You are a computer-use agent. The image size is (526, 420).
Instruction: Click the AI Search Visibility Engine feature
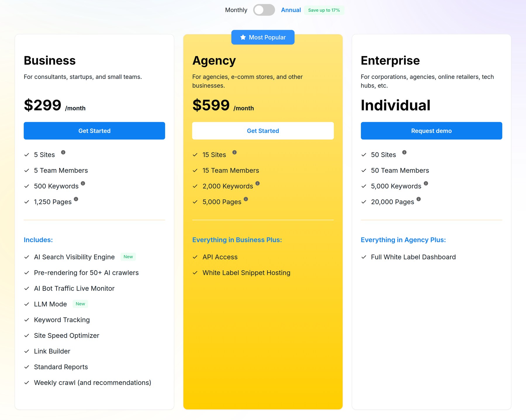[74, 257]
